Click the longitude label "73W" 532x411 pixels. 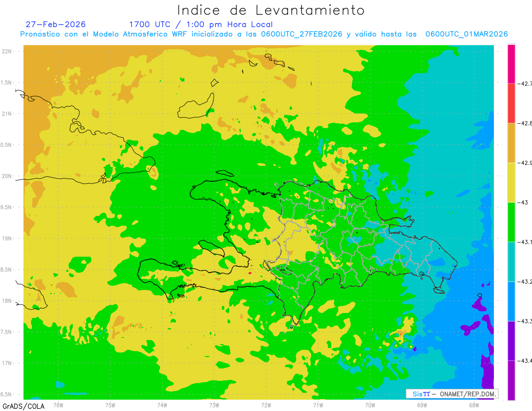[x=214, y=405]
